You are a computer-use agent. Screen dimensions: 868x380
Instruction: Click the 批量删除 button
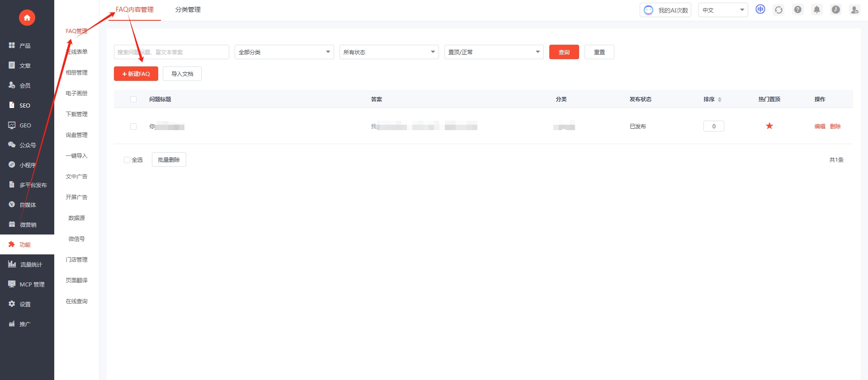[169, 160]
